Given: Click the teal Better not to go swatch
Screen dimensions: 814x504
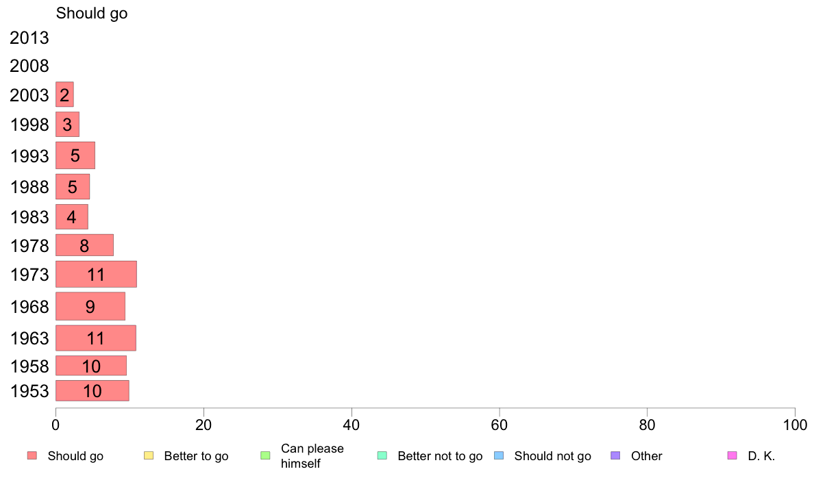Looking at the screenshot, I should tap(382, 456).
